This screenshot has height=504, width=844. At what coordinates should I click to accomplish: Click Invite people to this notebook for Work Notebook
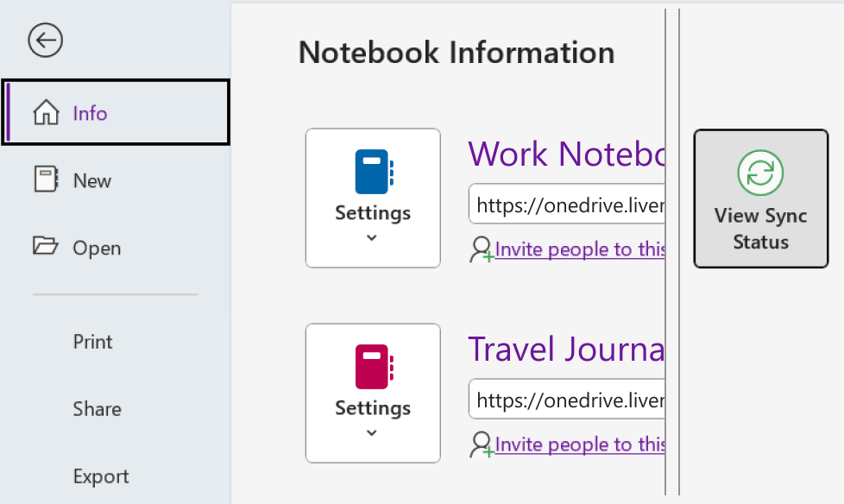point(580,249)
